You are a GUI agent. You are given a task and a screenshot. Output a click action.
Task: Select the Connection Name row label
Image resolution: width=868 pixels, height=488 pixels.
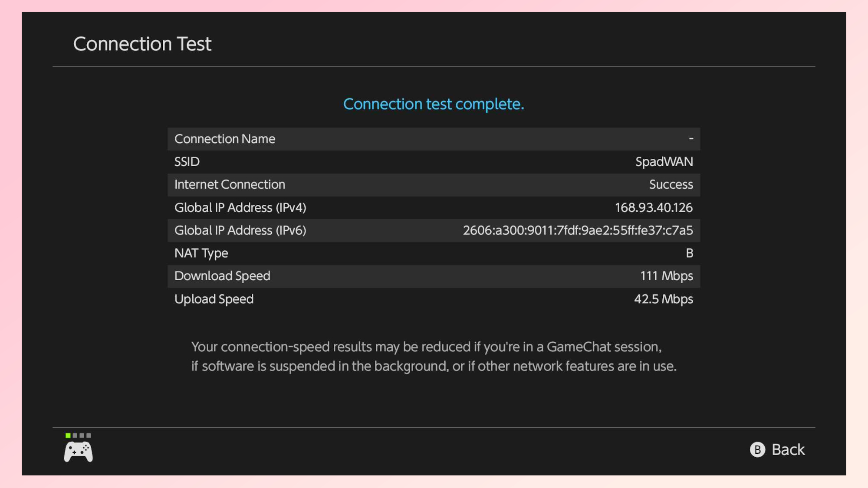(x=225, y=139)
